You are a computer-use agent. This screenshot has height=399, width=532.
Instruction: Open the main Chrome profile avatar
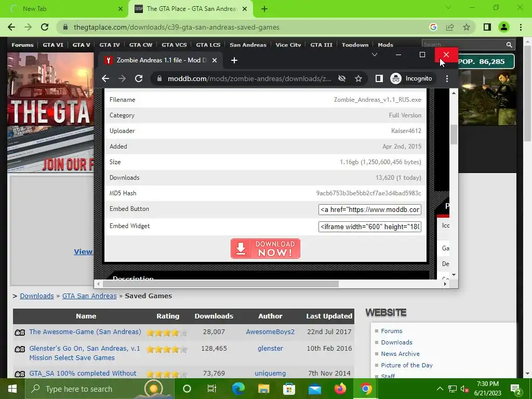[x=504, y=27]
